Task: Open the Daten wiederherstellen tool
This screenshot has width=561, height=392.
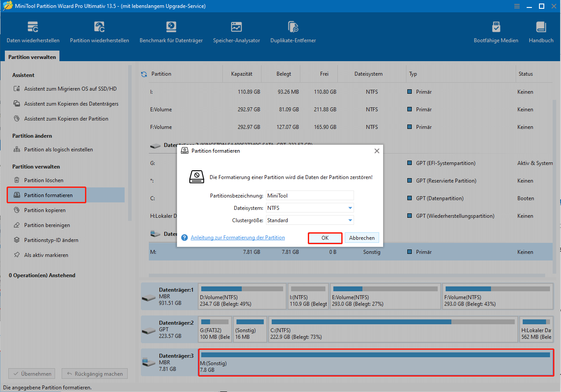Action: pos(33,31)
